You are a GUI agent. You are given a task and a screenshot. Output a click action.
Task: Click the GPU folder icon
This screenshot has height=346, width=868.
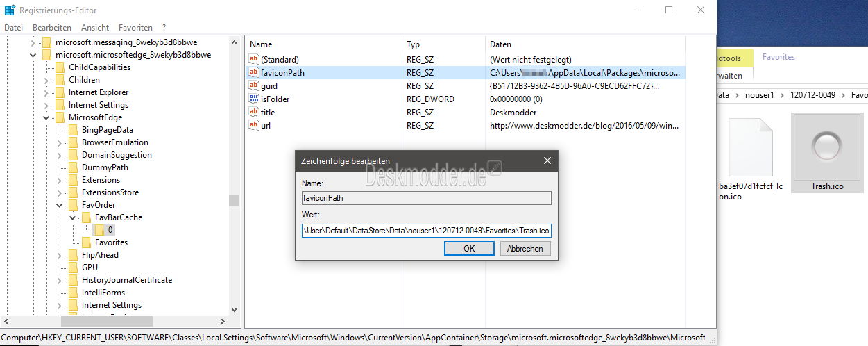[x=73, y=267]
